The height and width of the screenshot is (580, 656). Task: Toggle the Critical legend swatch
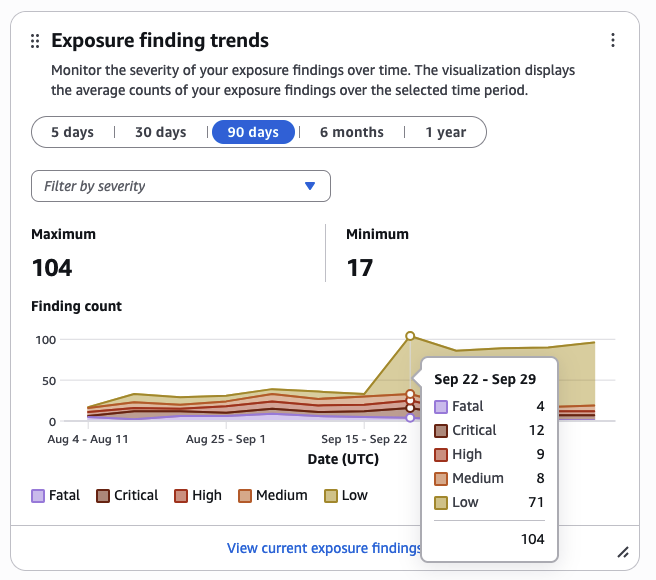[x=102, y=495]
